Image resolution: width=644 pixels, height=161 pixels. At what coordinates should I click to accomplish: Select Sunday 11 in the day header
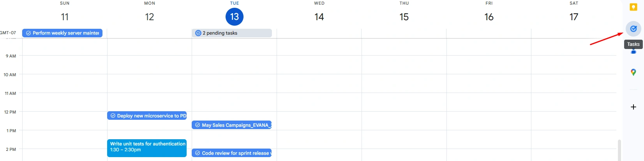(x=65, y=17)
